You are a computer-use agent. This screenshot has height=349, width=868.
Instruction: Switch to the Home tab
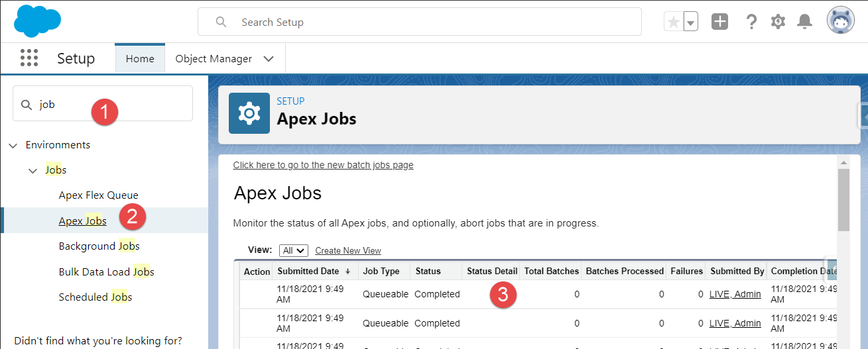[x=140, y=58]
